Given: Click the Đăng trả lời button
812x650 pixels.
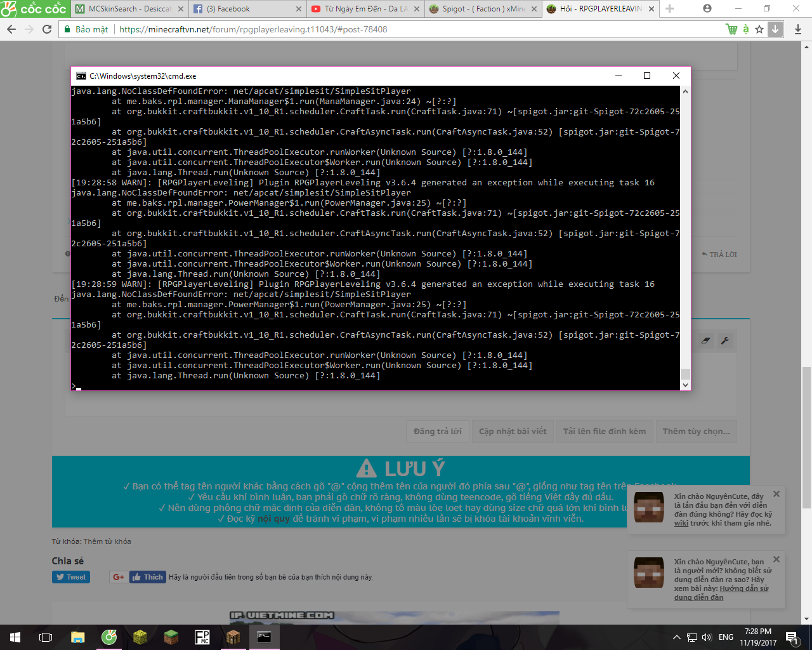Looking at the screenshot, I should coord(438,432).
